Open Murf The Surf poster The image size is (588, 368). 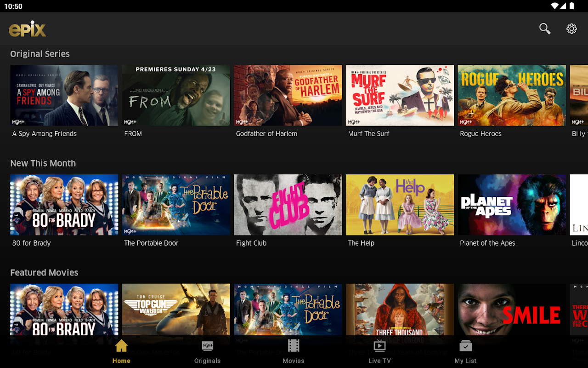pos(400,95)
